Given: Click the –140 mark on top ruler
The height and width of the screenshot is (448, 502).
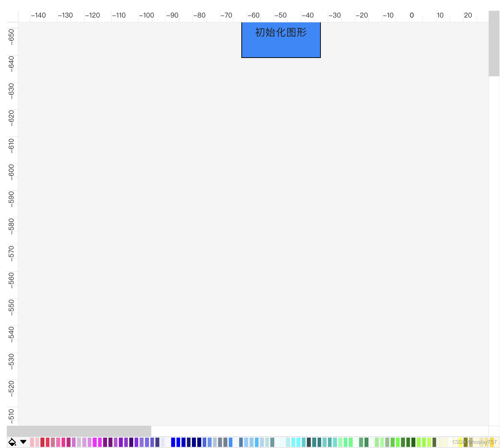Looking at the screenshot, I should pyautogui.click(x=38, y=15).
